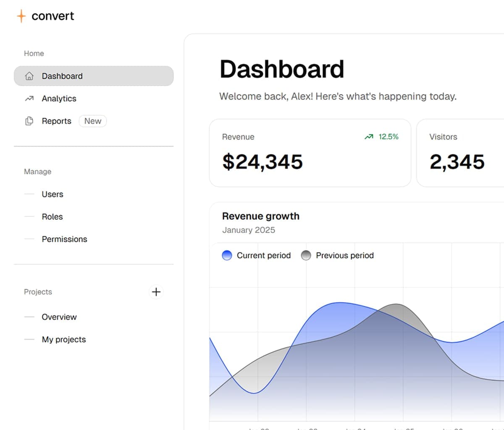
Task: Click the dash icon beside Overview
Action: click(29, 317)
